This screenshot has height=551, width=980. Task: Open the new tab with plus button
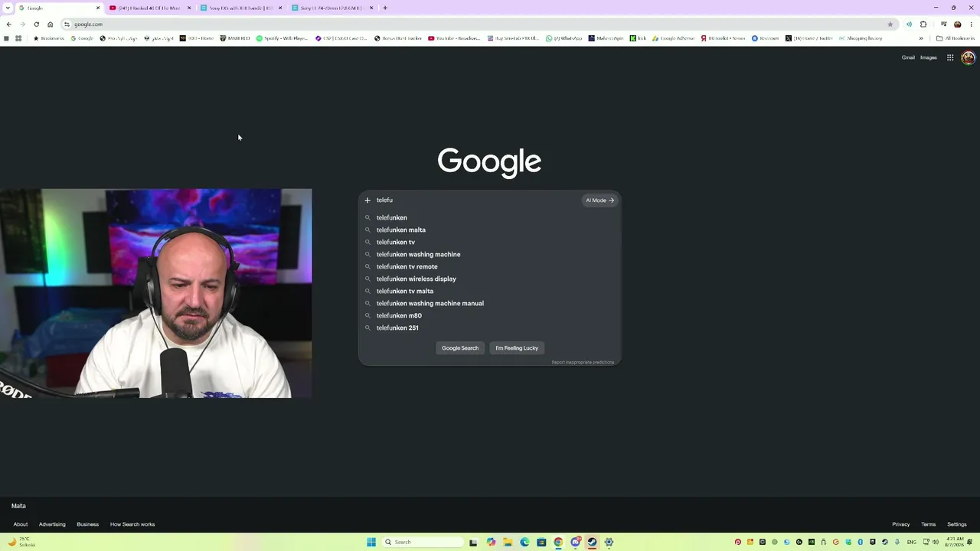tap(385, 8)
